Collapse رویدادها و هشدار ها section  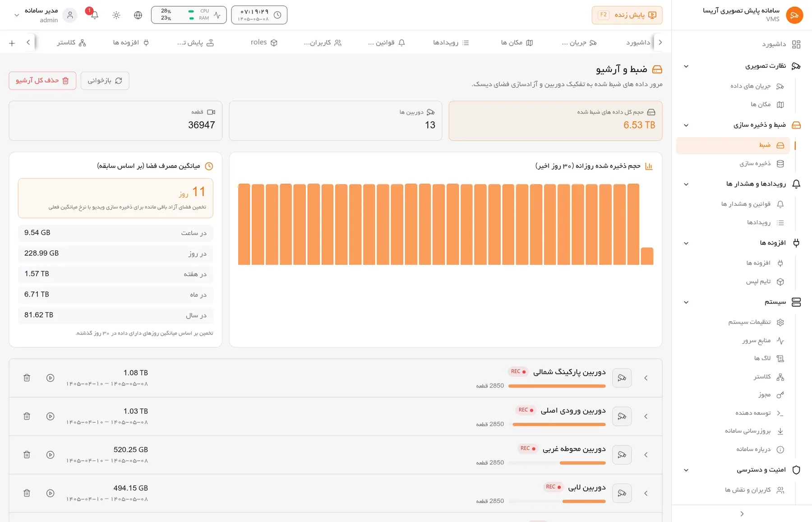tap(686, 184)
